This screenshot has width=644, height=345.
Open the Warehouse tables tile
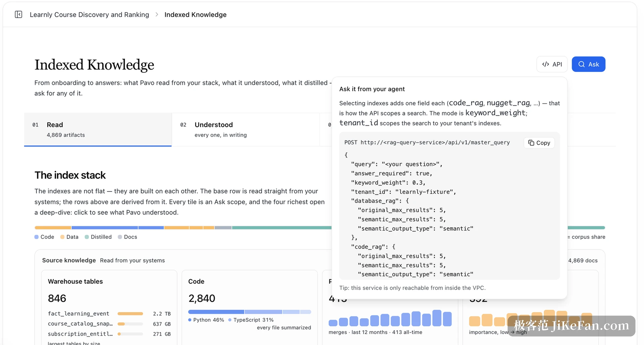point(109,307)
